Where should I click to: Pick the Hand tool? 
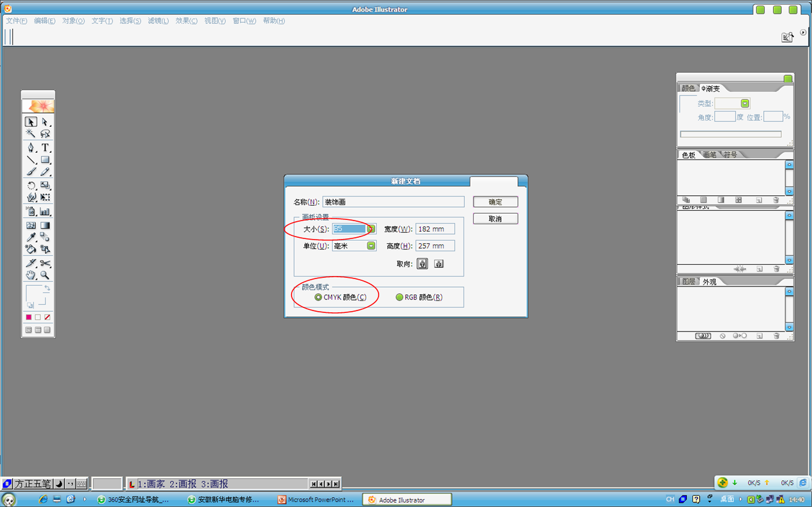(31, 275)
